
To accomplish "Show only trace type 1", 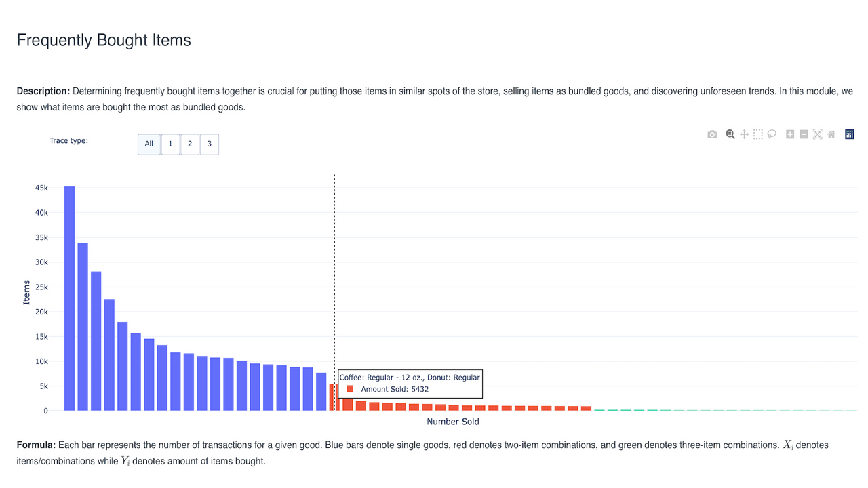I will click(x=170, y=144).
